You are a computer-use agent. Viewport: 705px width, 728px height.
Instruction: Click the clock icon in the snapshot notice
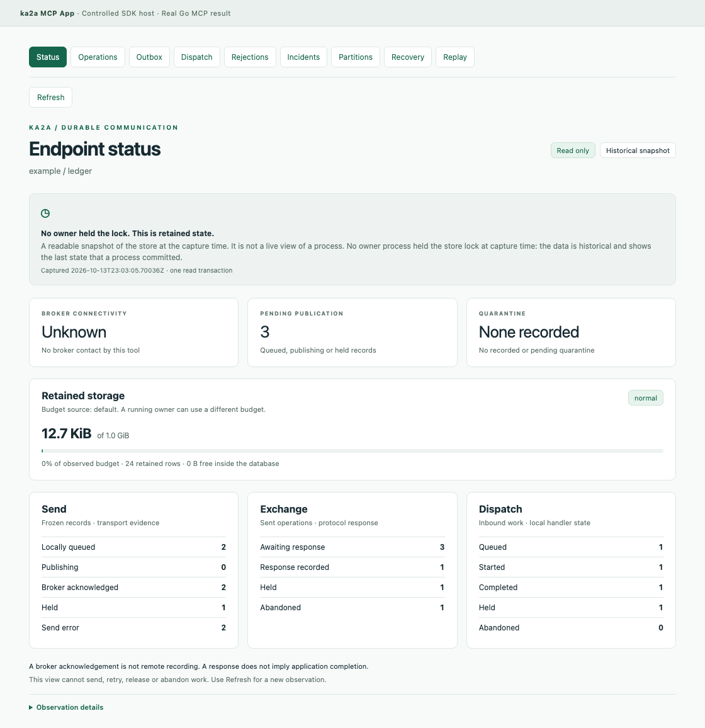click(x=45, y=213)
